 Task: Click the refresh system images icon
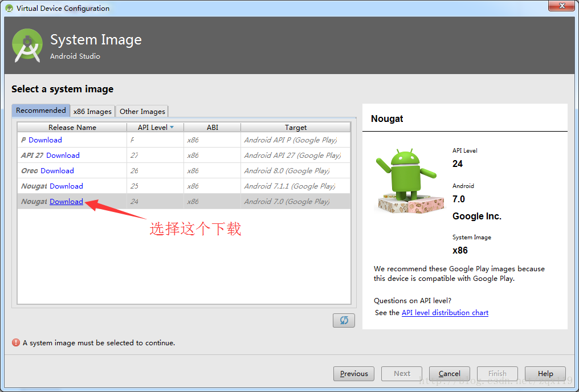click(x=344, y=320)
